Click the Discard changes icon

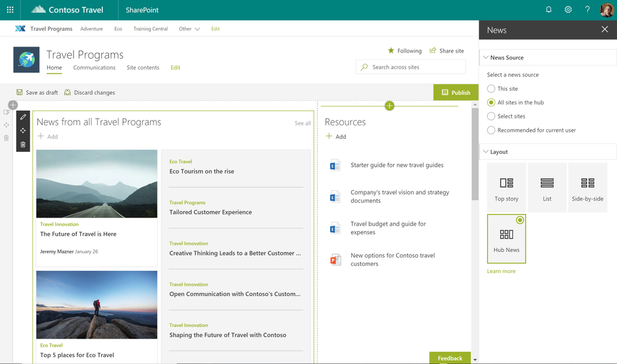tap(67, 92)
